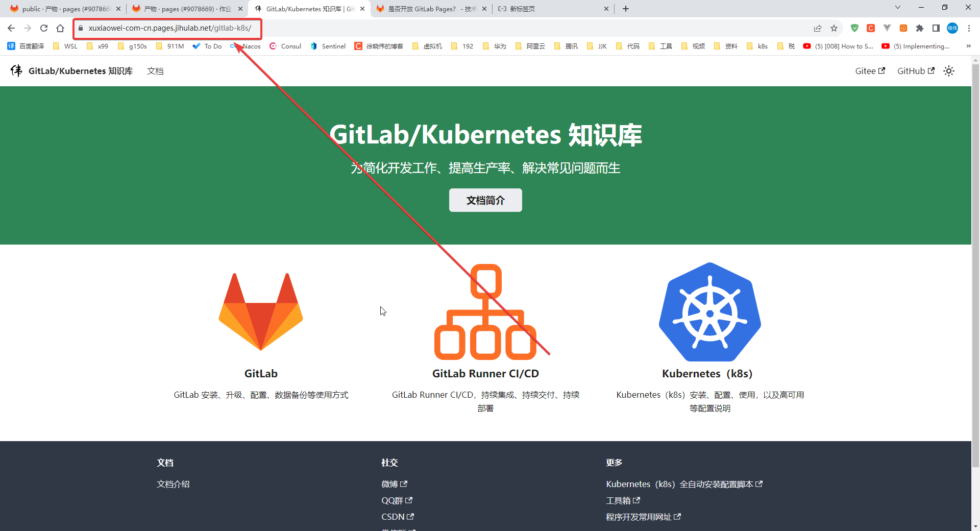Viewport: 980px width, 531px height.
Task: Open the 微博 footer link
Action: pyautogui.click(x=394, y=484)
